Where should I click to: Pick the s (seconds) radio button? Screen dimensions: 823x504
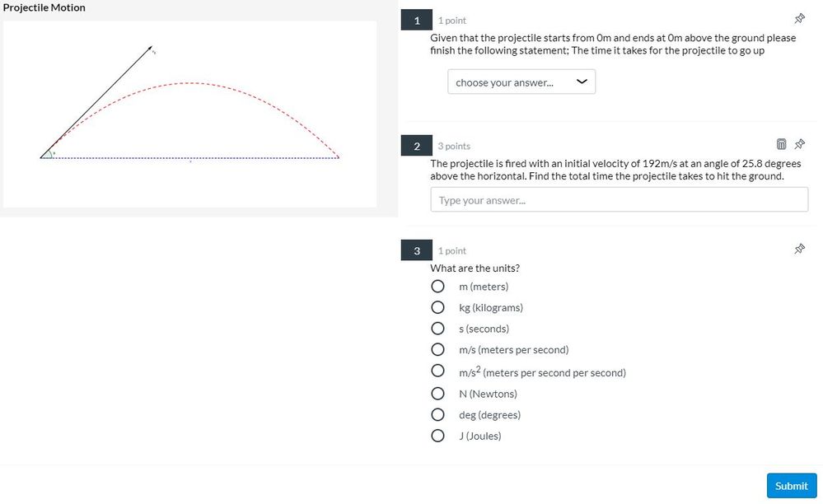[438, 329]
